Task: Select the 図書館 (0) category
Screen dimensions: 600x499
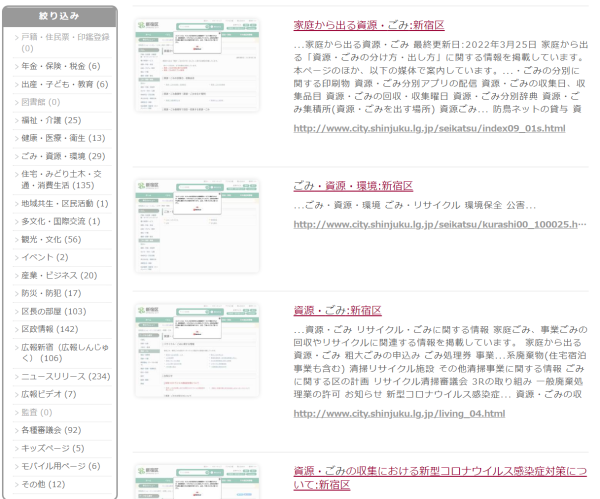Action: (x=41, y=102)
